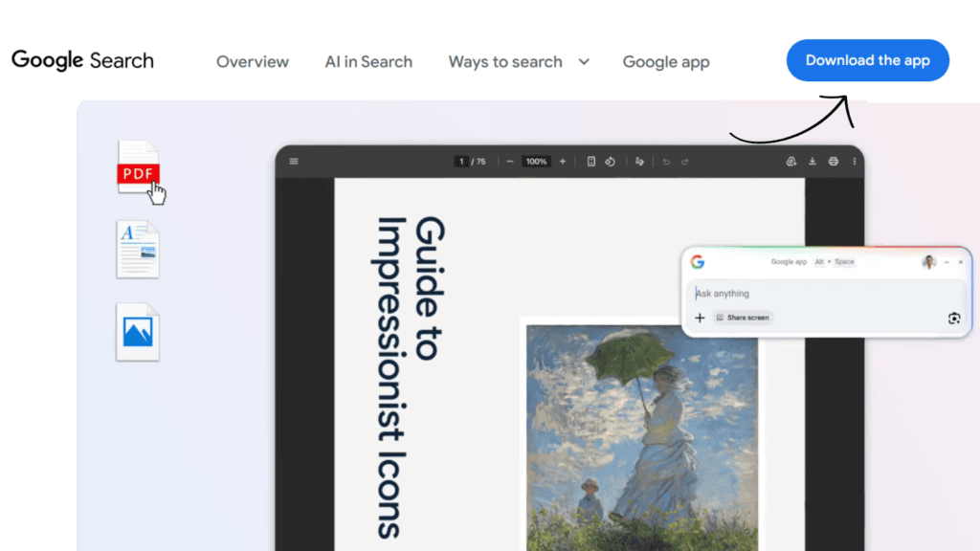Zoom in on the PDF document

(563, 162)
